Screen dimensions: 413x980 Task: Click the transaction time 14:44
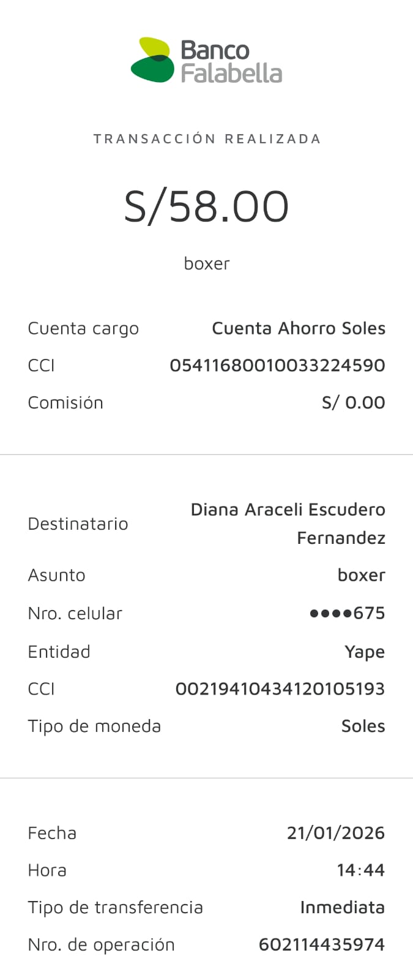coord(360,870)
